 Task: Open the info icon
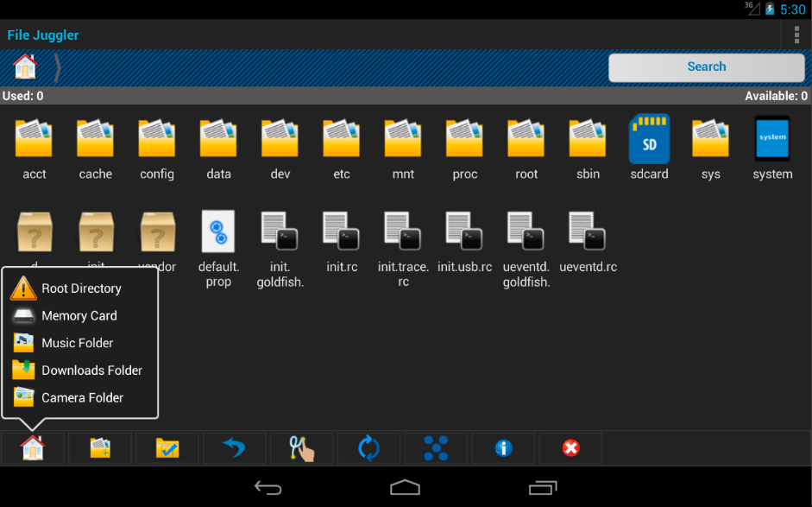click(503, 448)
